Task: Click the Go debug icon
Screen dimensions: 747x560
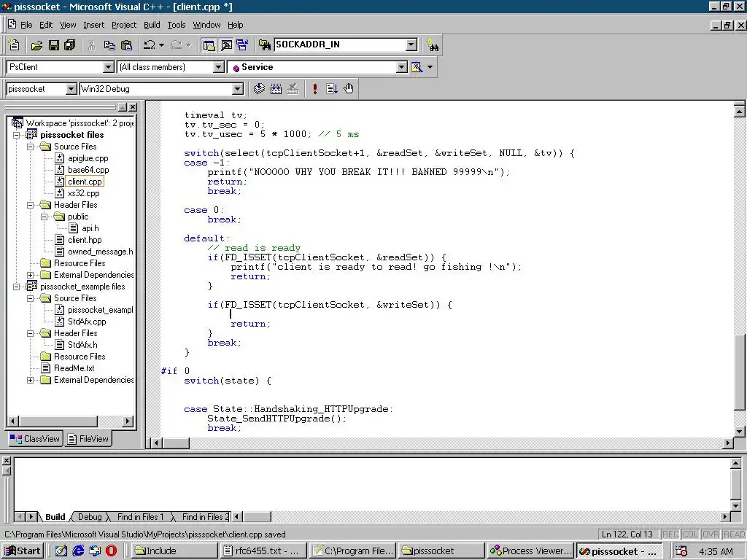Action: [332, 88]
